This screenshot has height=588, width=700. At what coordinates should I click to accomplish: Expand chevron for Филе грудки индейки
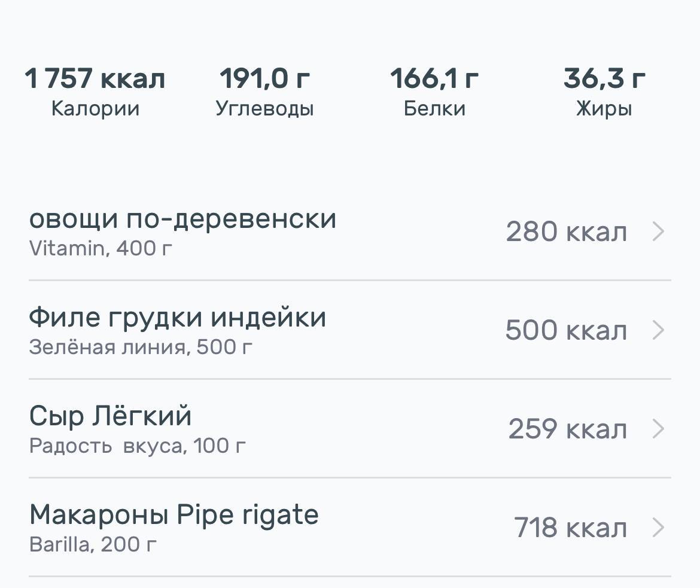tap(658, 330)
